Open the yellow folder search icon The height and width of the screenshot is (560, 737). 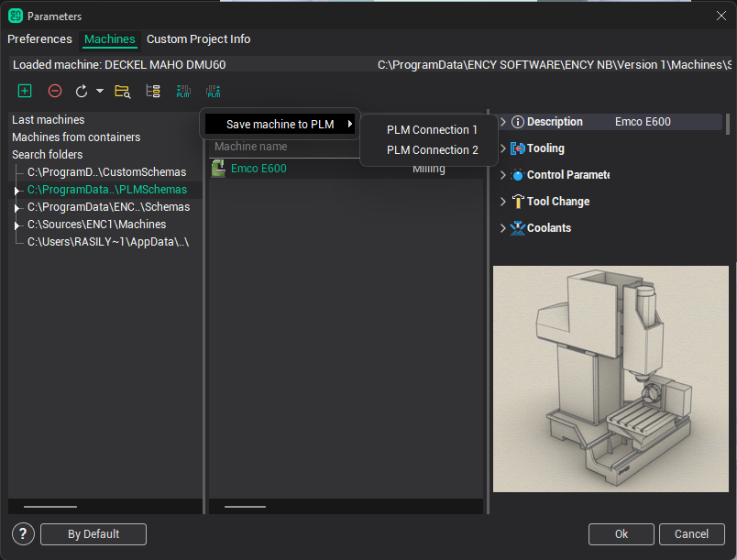point(122,91)
